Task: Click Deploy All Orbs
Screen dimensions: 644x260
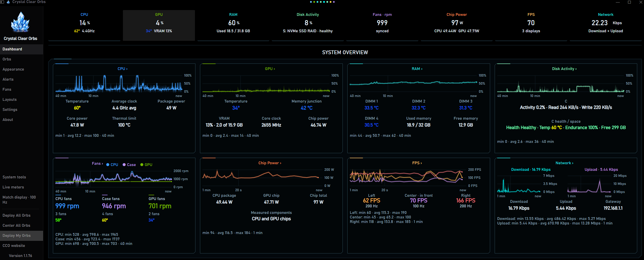Action: tap(21, 215)
